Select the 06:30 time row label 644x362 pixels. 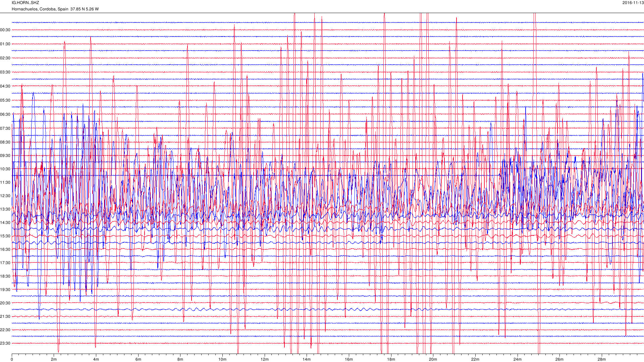(5, 114)
